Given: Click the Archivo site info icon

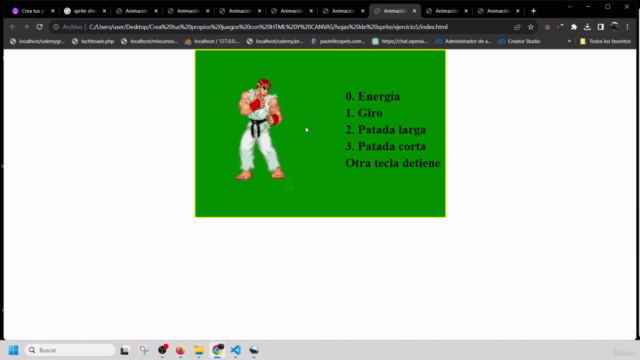Looking at the screenshot, I should [56, 27].
